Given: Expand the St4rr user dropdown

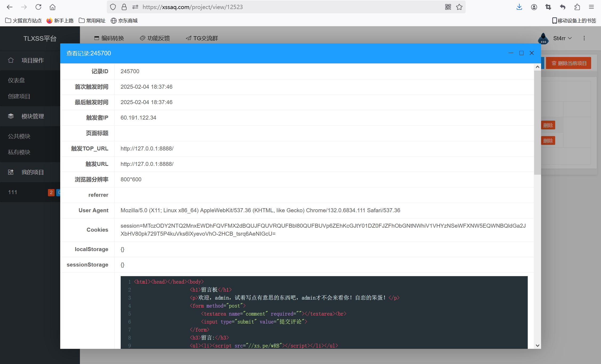Looking at the screenshot, I should [x=562, y=38].
